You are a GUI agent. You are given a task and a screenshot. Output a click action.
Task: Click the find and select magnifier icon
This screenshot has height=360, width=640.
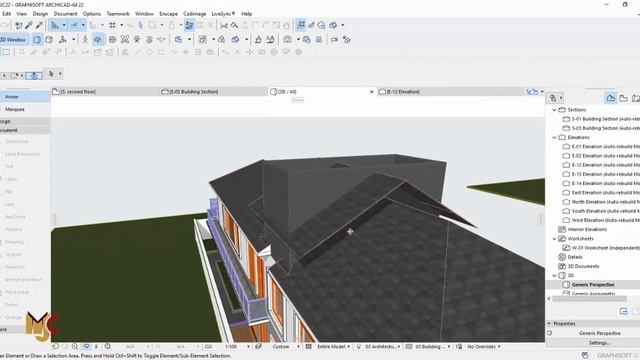click(234, 25)
